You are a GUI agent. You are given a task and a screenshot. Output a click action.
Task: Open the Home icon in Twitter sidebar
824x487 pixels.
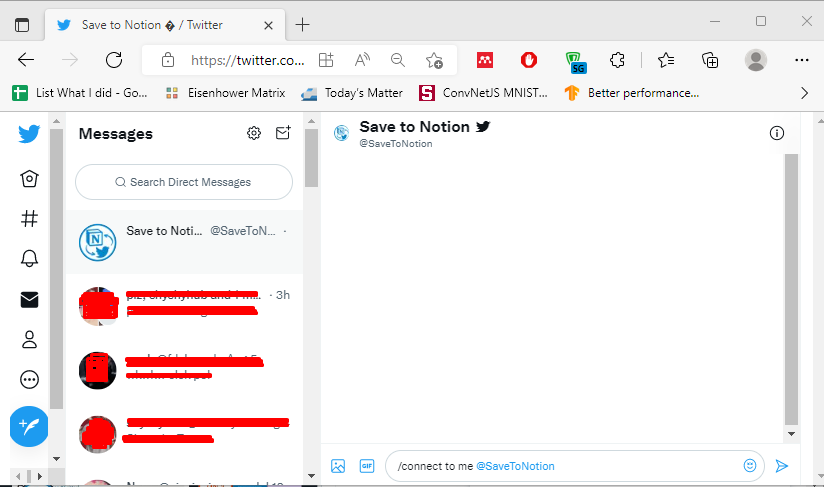pos(29,179)
